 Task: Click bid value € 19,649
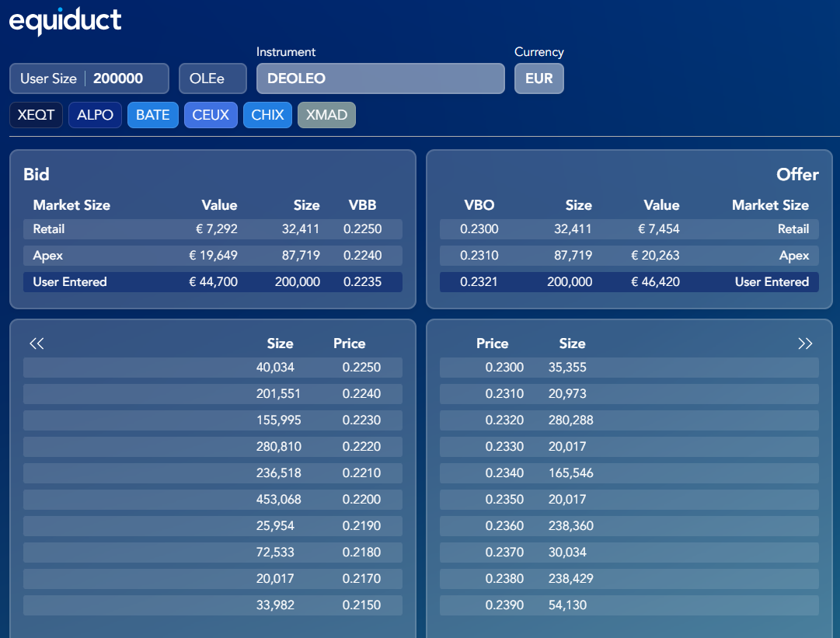[x=213, y=255]
